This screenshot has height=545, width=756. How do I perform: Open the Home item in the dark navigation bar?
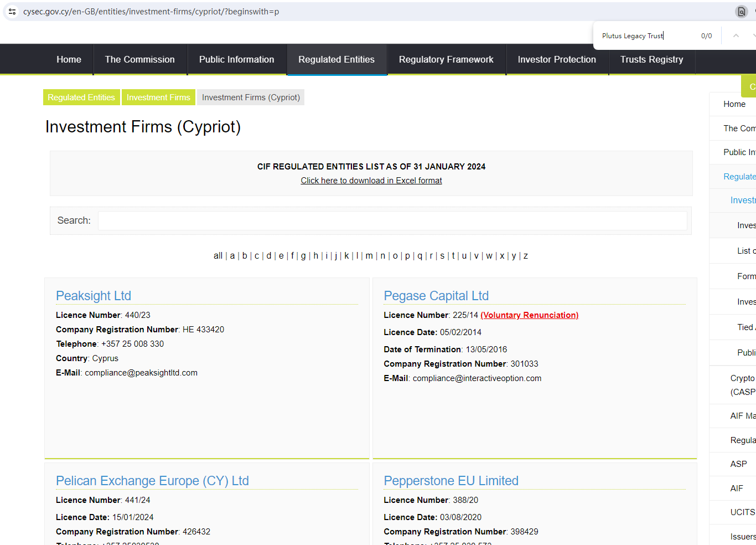pos(69,59)
